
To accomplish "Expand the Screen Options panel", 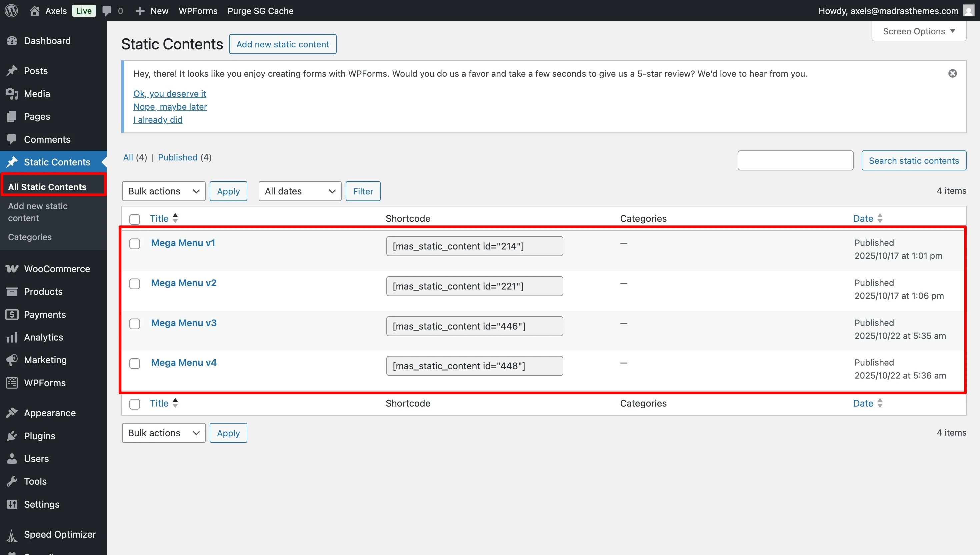I will pyautogui.click(x=918, y=31).
